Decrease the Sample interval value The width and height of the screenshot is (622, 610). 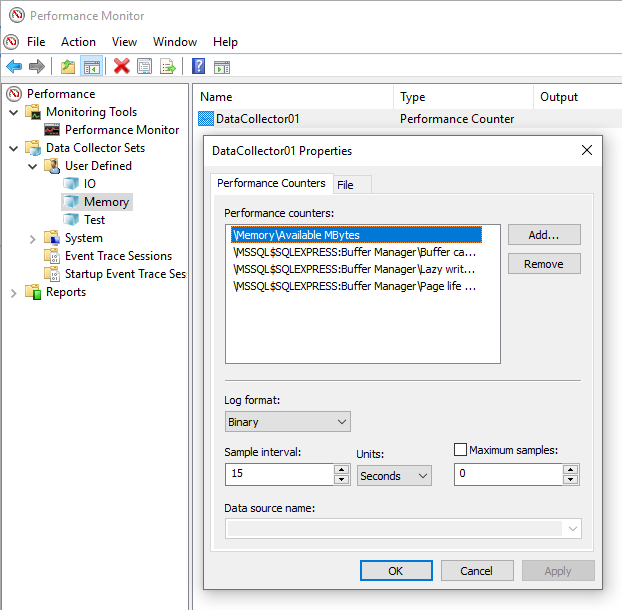click(x=342, y=480)
